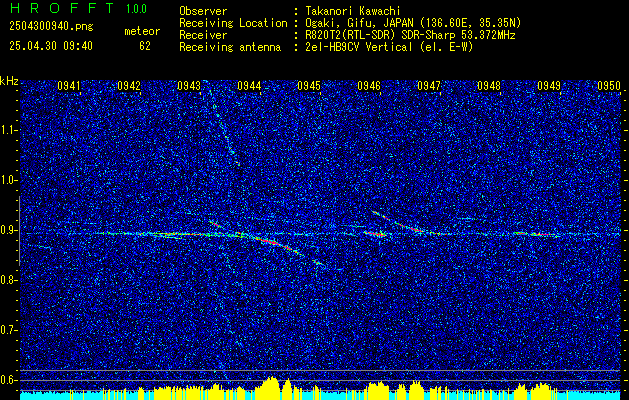Click the 0949 time marker
The width and height of the screenshot is (629, 400).
click(x=549, y=86)
